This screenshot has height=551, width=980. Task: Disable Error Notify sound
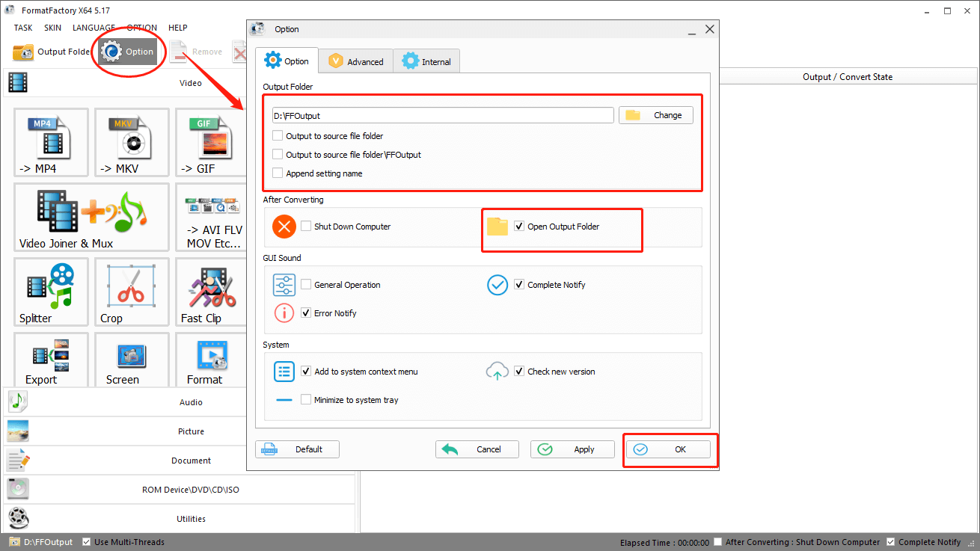(x=306, y=313)
